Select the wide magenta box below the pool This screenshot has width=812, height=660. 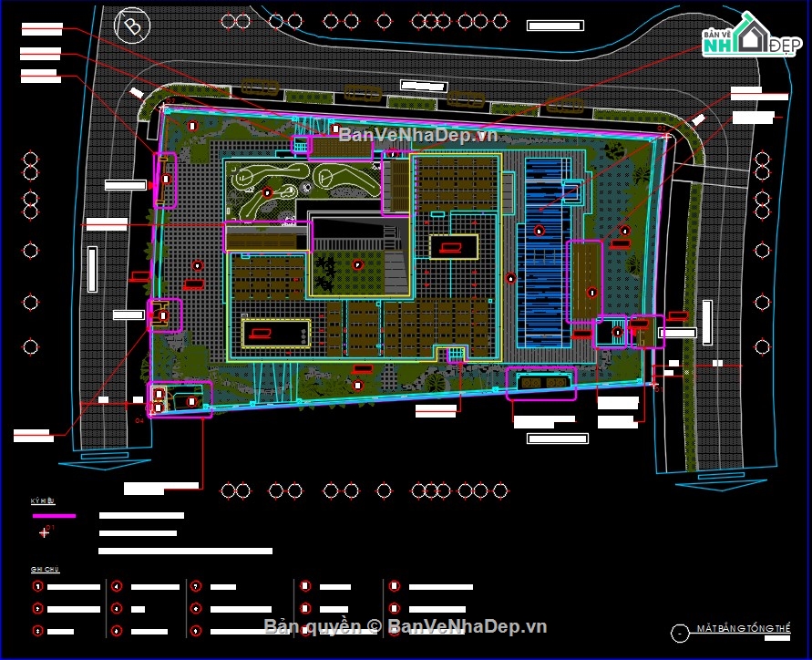pyautogui.click(x=541, y=384)
